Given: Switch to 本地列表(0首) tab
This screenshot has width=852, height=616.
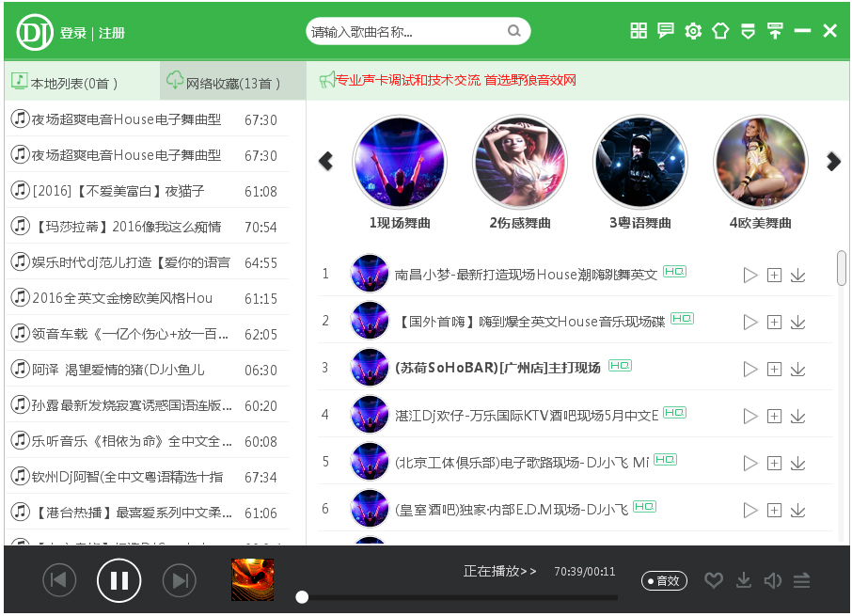Looking at the screenshot, I should coord(82,82).
